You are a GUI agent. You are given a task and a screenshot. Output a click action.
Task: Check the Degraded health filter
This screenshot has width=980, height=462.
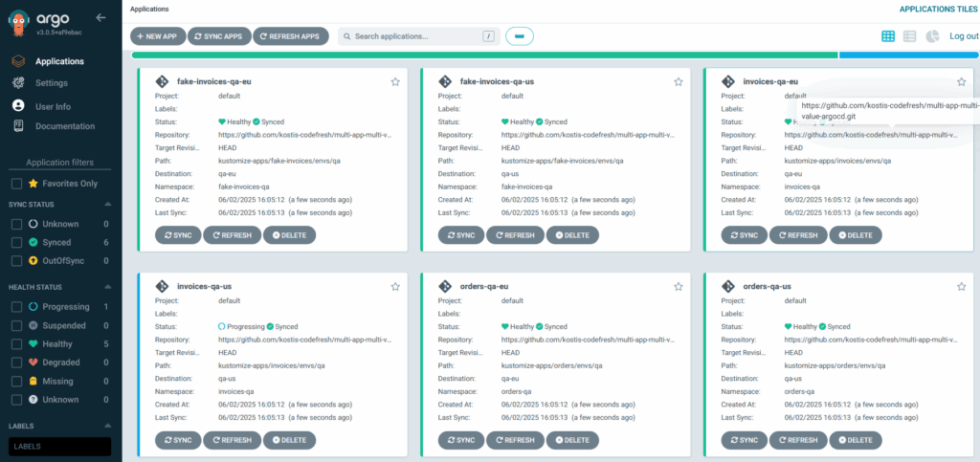click(x=17, y=363)
